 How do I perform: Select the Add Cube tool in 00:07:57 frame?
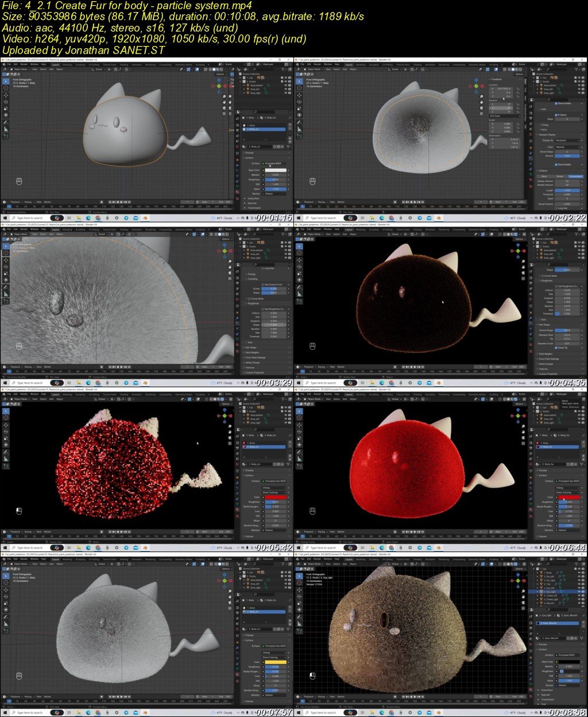pyautogui.click(x=6, y=631)
